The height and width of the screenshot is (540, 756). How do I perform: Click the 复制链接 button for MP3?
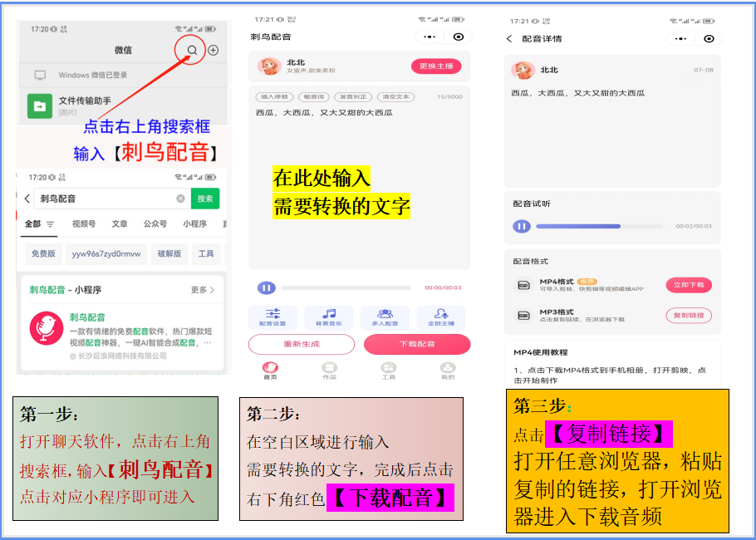(689, 315)
